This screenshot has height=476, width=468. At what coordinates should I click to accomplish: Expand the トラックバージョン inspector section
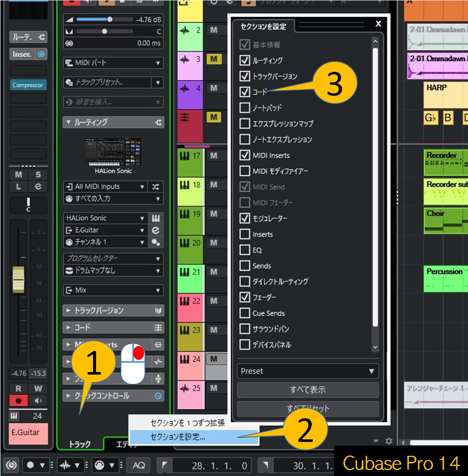tap(69, 310)
